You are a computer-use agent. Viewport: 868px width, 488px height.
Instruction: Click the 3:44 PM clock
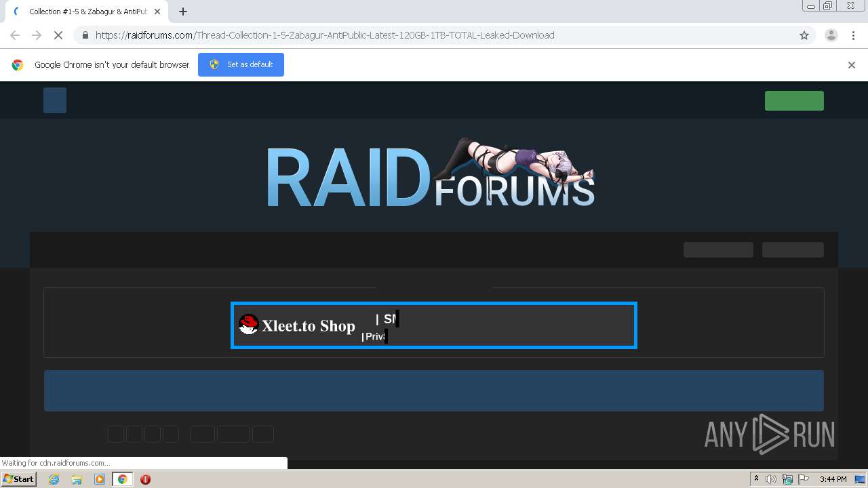tap(833, 479)
